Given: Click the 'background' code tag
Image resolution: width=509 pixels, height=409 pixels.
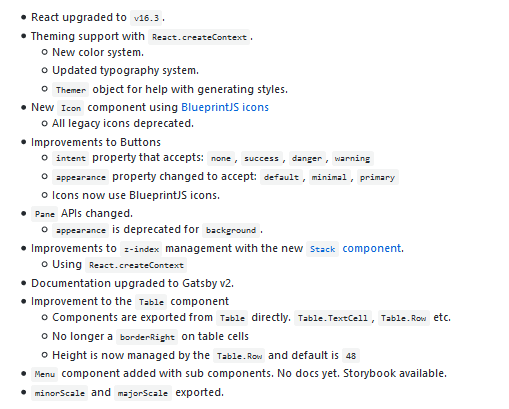Looking at the screenshot, I should pos(231,230).
